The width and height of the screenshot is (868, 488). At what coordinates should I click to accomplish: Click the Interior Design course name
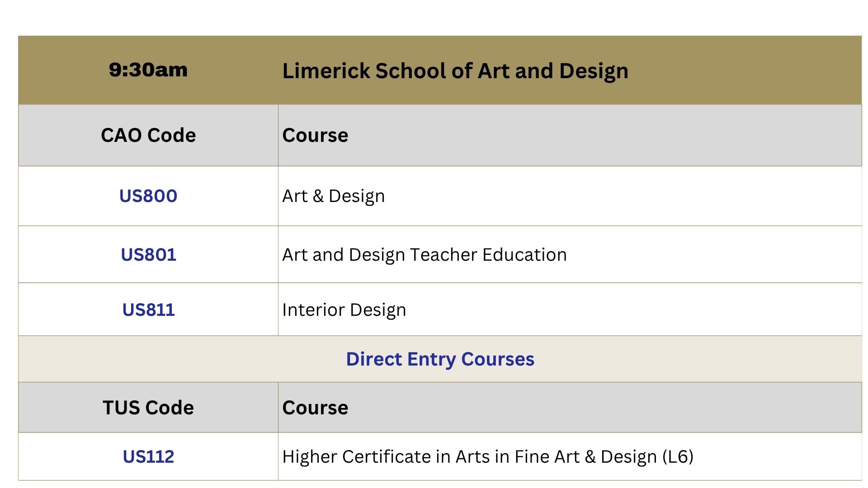(x=344, y=310)
